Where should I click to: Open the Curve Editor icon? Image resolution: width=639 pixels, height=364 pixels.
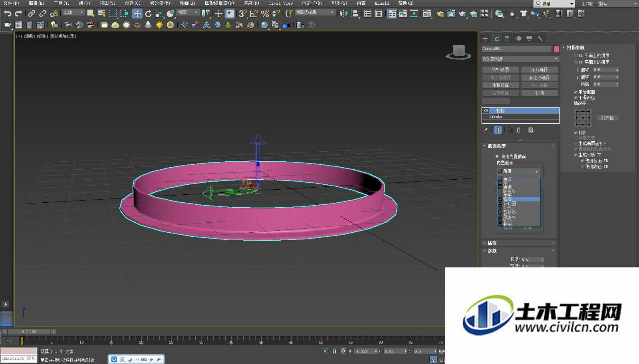tap(403, 14)
